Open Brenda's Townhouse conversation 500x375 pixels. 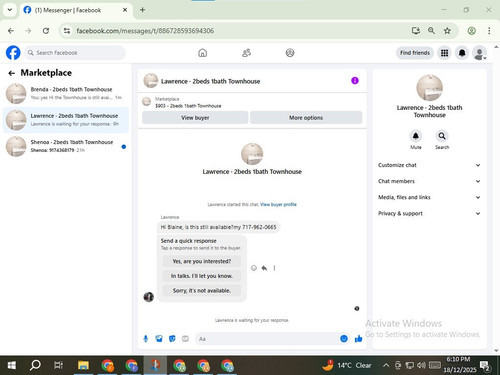66,94
